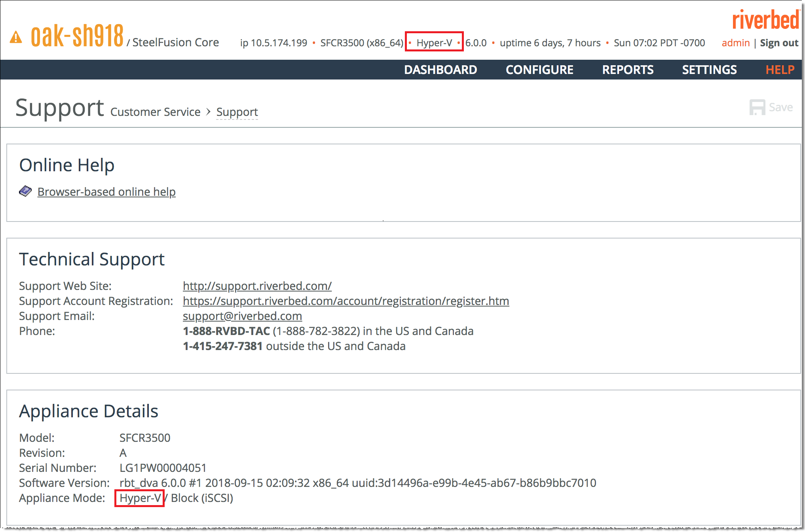The width and height of the screenshot is (805, 532).
Task: Click the online help book icon
Action: [x=25, y=191]
